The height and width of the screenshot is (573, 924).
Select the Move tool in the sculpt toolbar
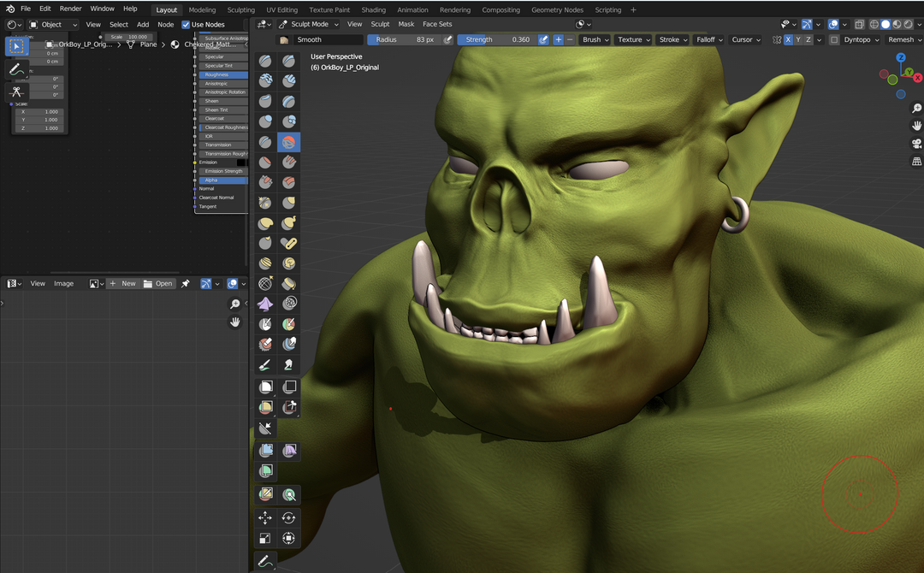[x=265, y=517]
